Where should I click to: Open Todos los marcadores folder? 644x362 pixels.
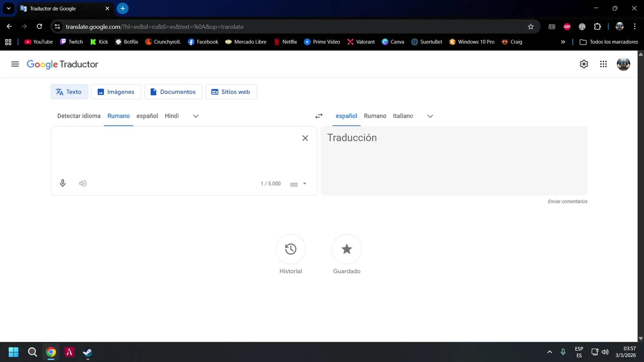[609, 42]
